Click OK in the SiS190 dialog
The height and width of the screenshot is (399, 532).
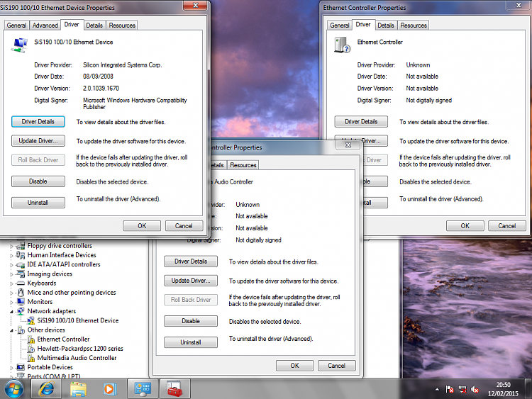(142, 226)
